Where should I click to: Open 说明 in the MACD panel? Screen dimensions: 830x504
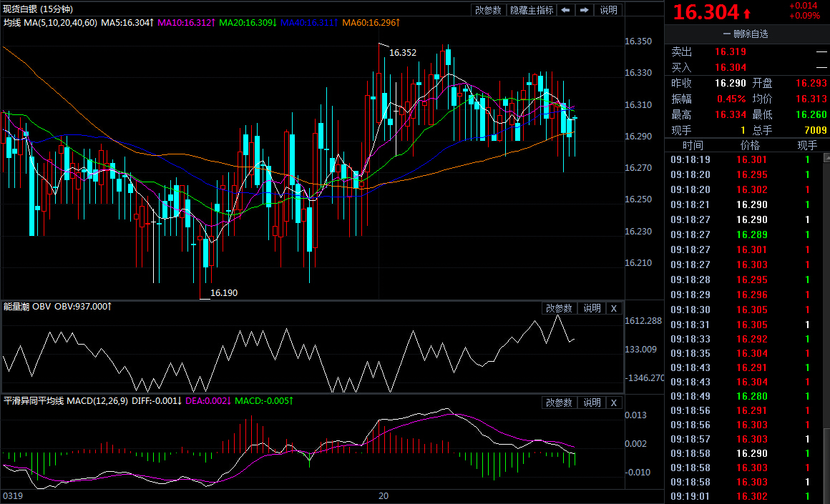click(592, 402)
